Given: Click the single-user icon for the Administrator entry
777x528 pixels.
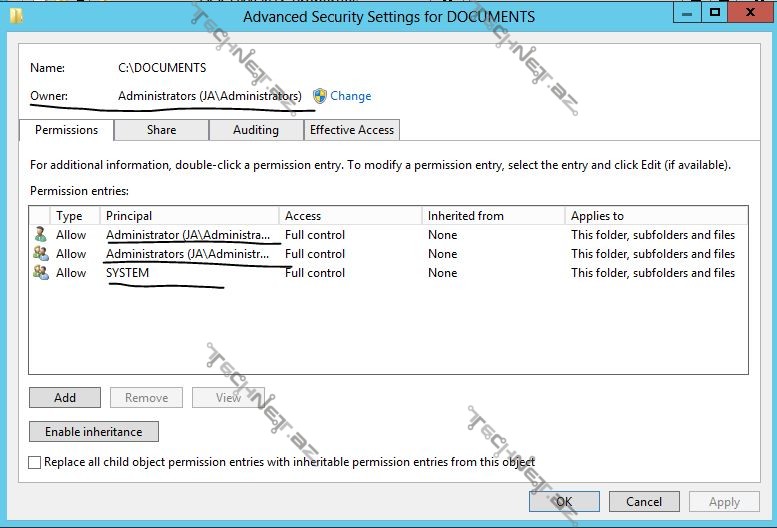Looking at the screenshot, I should pos(40,235).
